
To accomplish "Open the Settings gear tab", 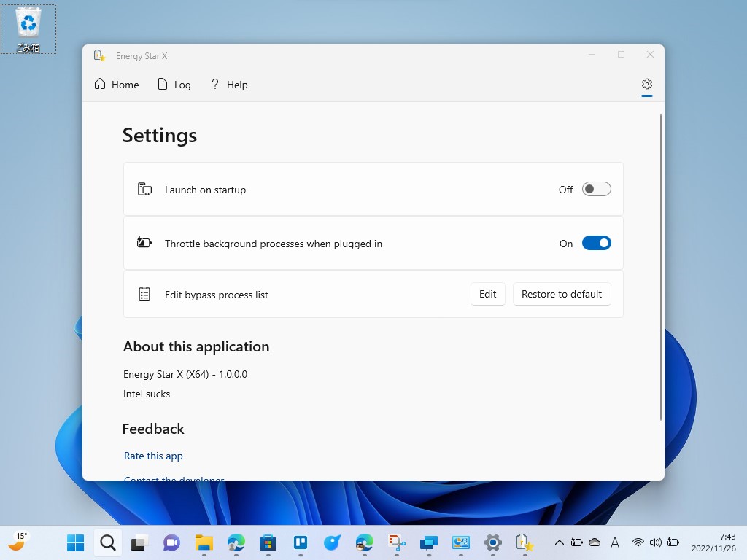I will [x=646, y=85].
